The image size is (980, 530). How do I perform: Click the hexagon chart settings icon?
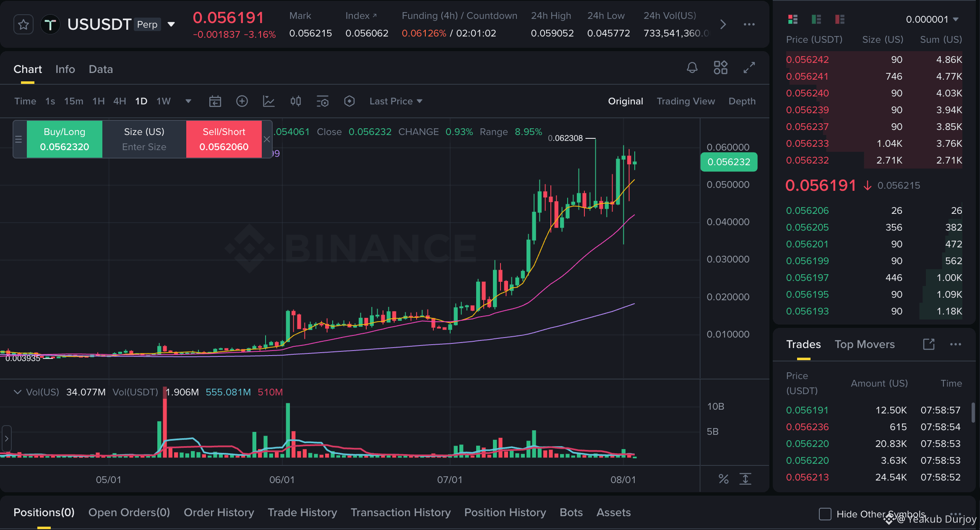tap(349, 101)
